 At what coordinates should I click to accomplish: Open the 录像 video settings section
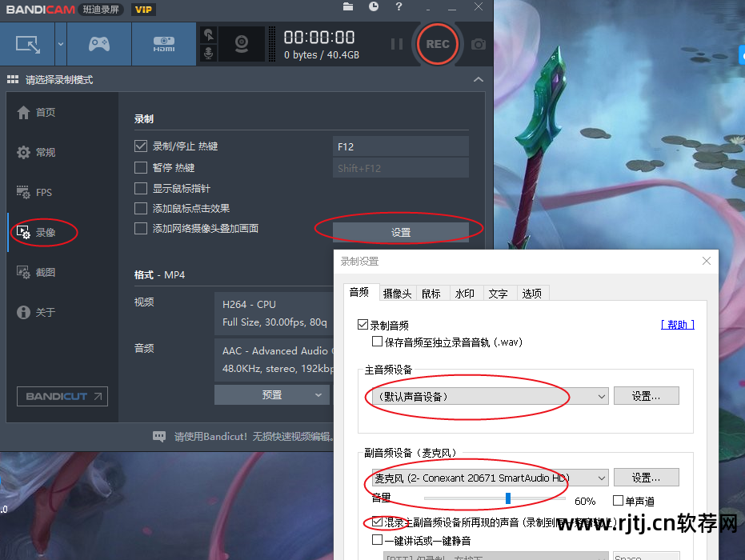pos(37,232)
